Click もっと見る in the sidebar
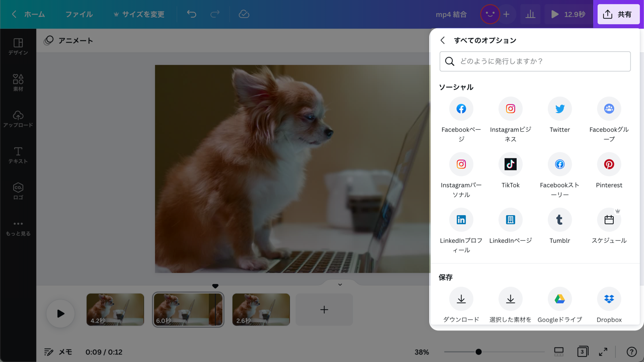 (18, 228)
